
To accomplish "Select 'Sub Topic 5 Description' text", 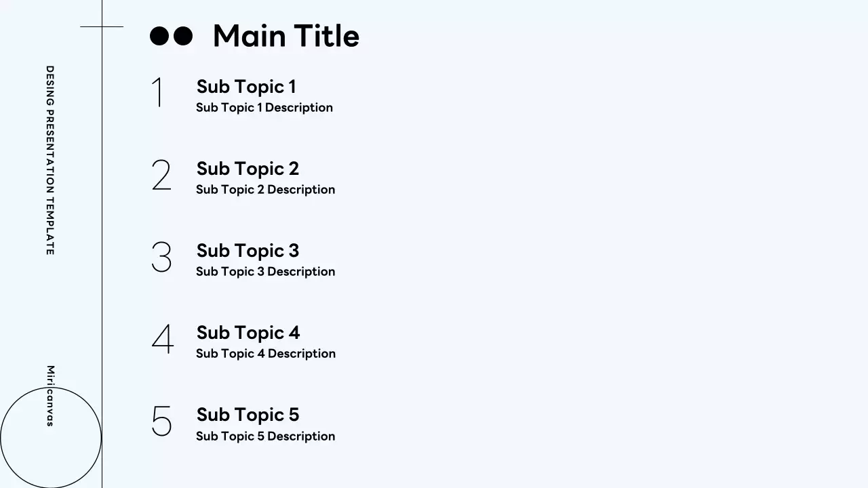I will pos(265,436).
